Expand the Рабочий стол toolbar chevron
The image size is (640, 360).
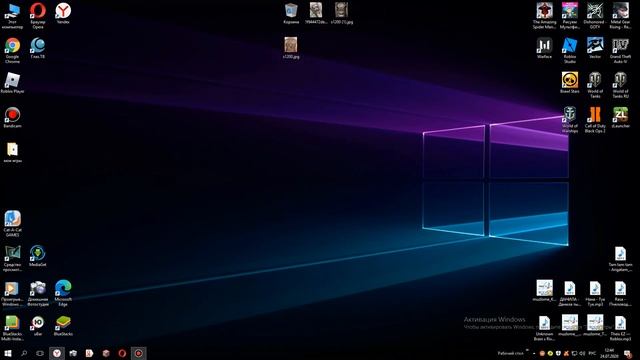coord(527,351)
